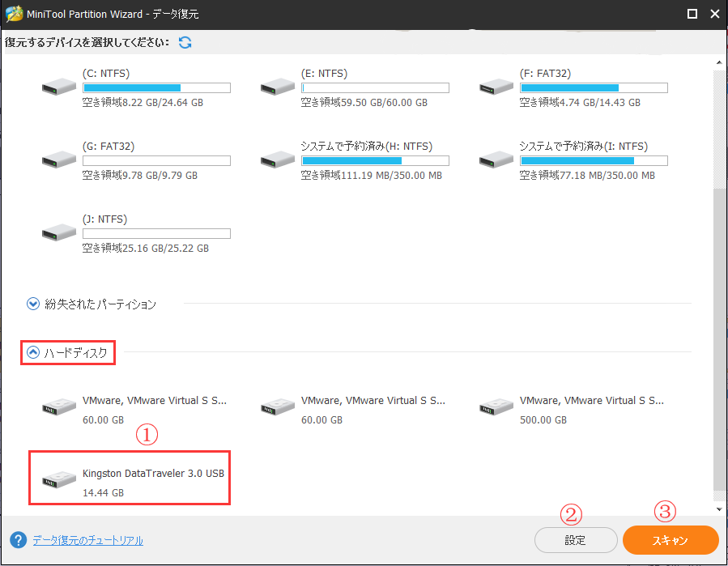Click the H: drive usage bar
The image size is (728, 566).
(375, 160)
